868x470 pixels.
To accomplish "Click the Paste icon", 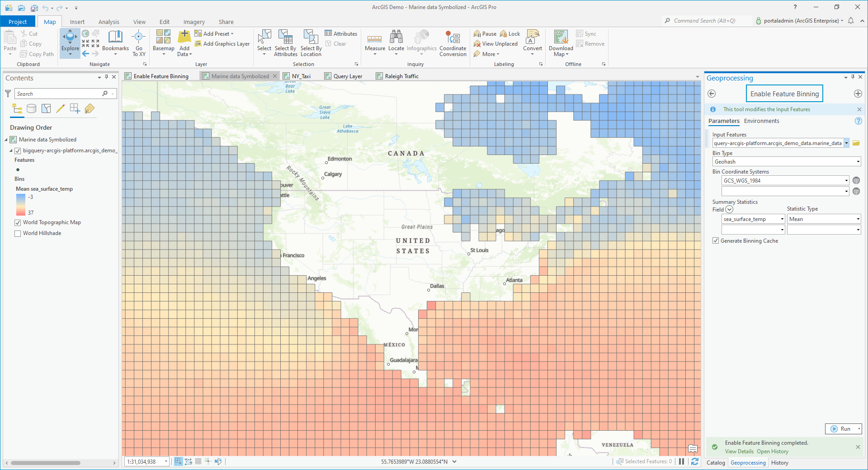I will click(x=9, y=37).
